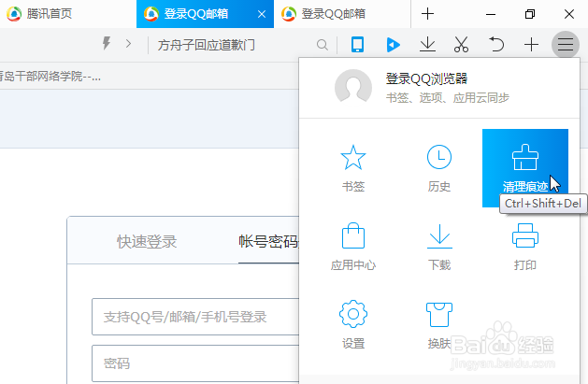Image resolution: width=588 pixels, height=384 pixels.
Task: Open the main hamburger menu button
Action: pos(566,45)
